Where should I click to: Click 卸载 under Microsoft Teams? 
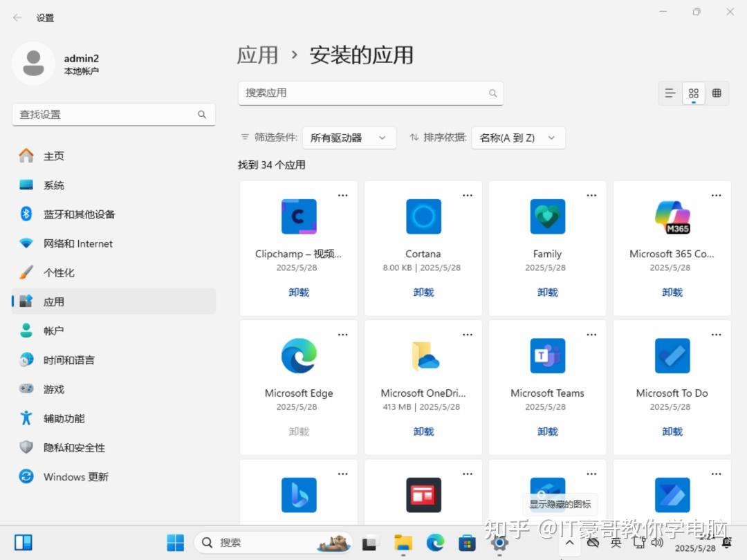pos(547,431)
